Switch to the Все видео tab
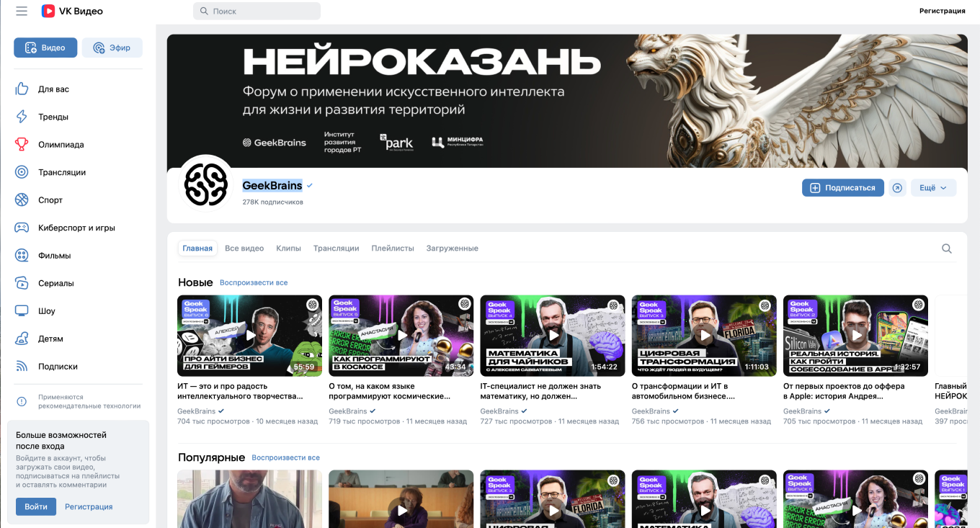The height and width of the screenshot is (528, 980). [x=244, y=249]
